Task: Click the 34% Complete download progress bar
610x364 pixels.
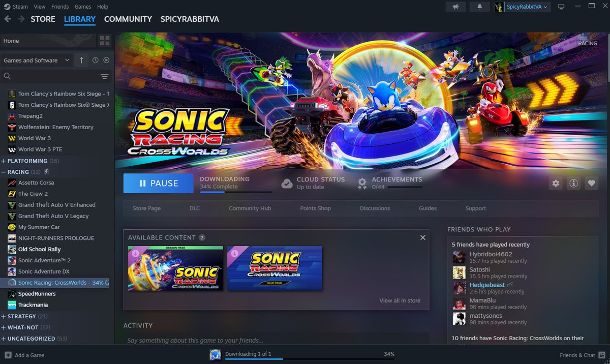Action: pyautogui.click(x=236, y=192)
